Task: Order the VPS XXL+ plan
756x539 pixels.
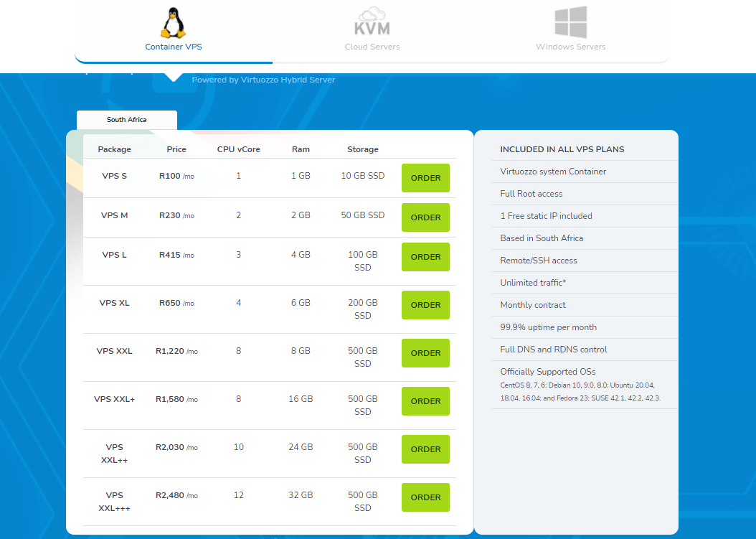Action: 425,401
